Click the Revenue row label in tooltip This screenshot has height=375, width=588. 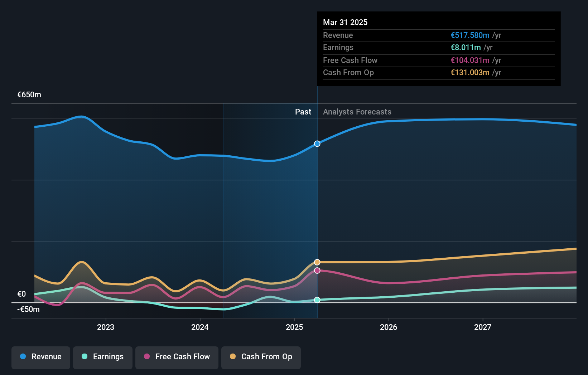tap(338, 35)
